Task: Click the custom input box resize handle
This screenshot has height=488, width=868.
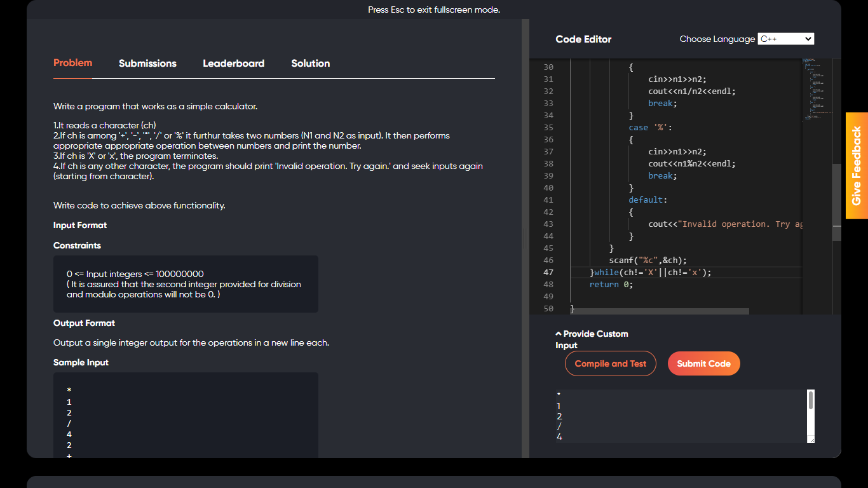Action: [x=811, y=440]
